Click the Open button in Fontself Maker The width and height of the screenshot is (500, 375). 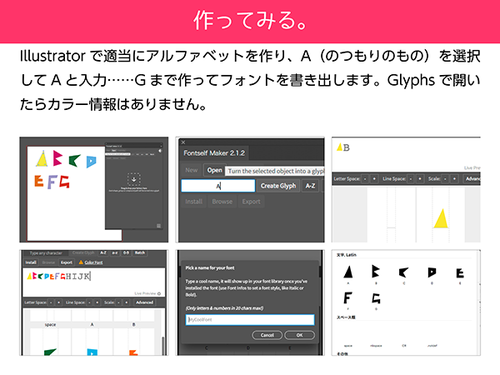click(215, 170)
